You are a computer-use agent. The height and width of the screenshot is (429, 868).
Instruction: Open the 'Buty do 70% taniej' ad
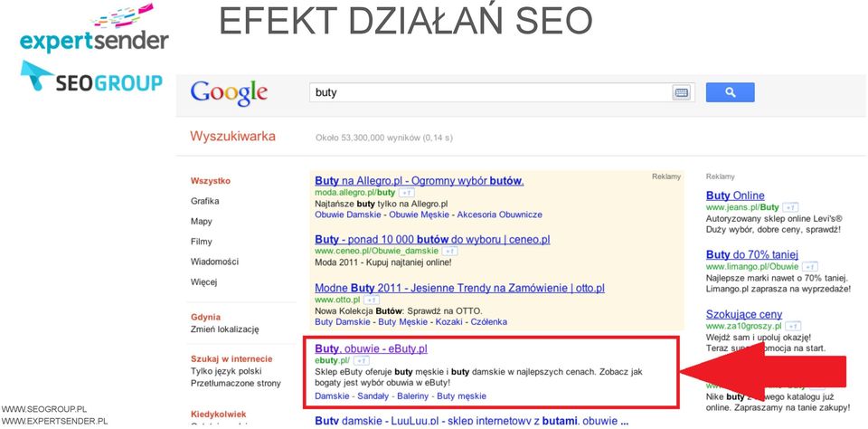752,255
